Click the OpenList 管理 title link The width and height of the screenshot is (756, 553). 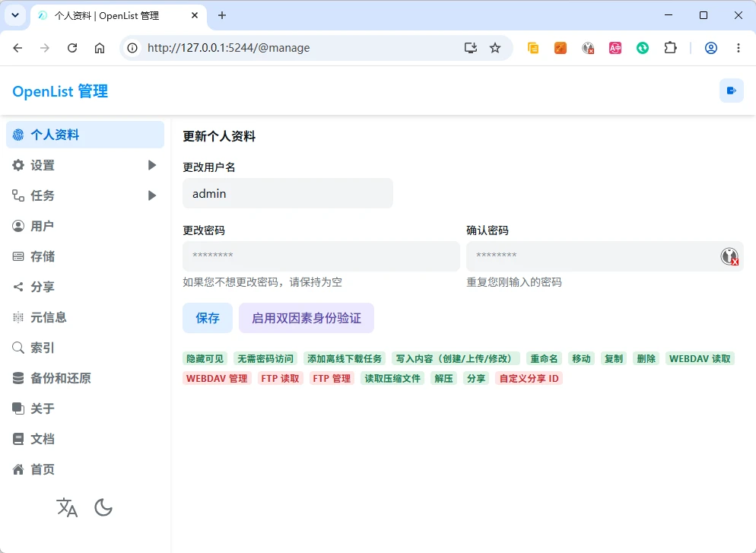tap(60, 91)
